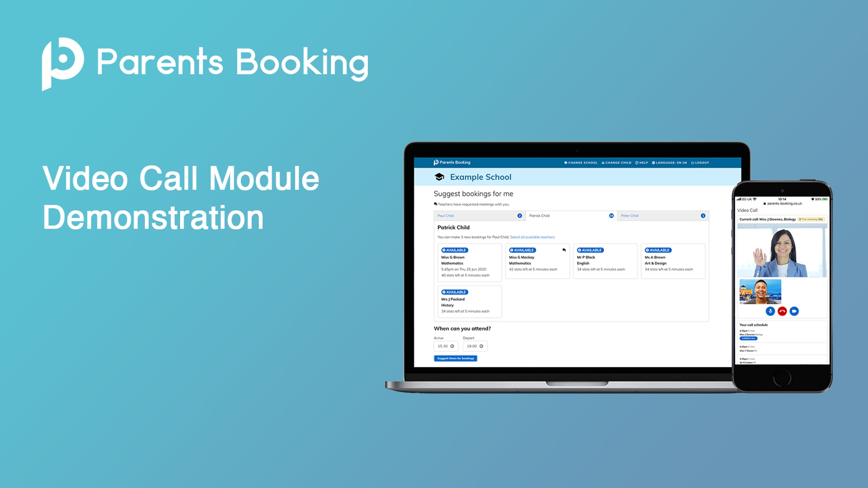Screen dimensions: 868x488
Task: Open the Change Child menu item
Action: [x=616, y=163]
